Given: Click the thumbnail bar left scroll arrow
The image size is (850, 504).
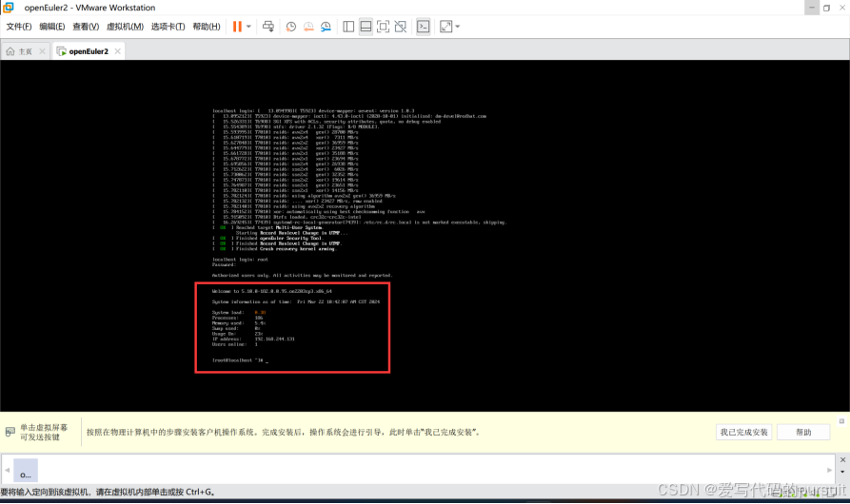Looking at the screenshot, I should click(x=7, y=470).
